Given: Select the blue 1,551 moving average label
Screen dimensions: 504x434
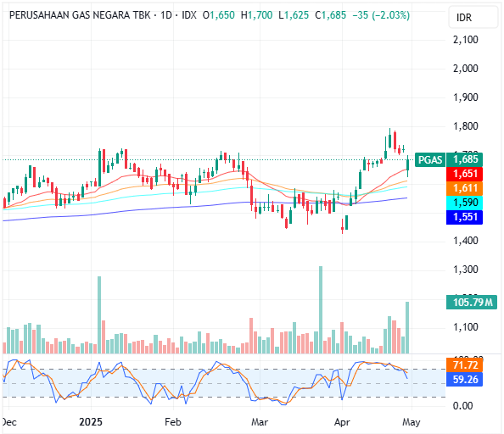Looking at the screenshot, I should [x=465, y=217].
